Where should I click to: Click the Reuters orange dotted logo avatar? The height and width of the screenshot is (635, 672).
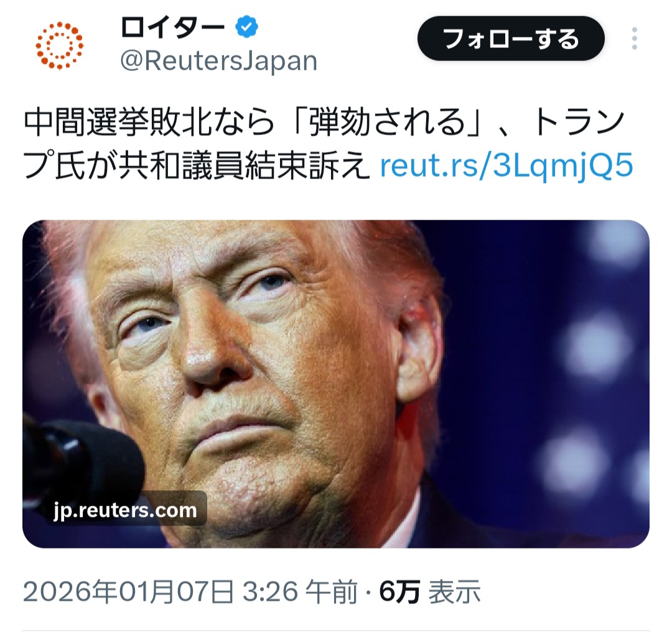point(59,45)
